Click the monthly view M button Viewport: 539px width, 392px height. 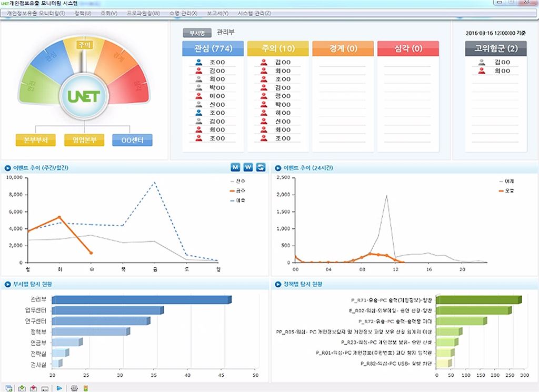235,167
